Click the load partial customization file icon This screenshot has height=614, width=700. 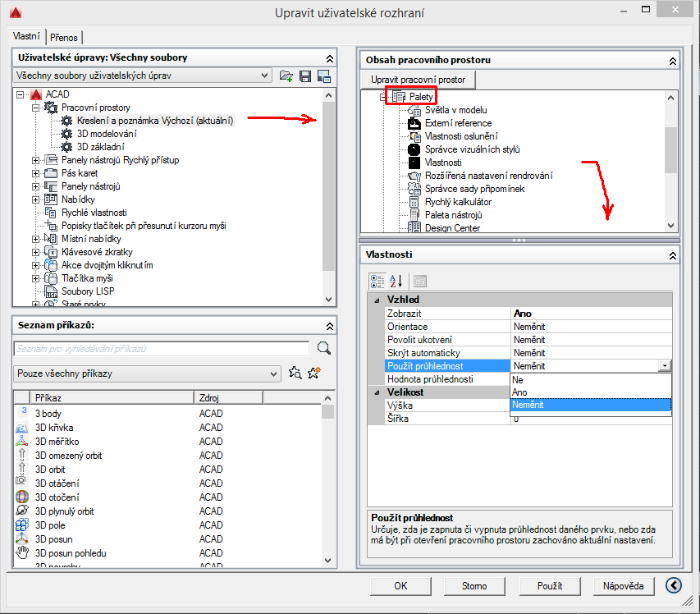point(286,76)
